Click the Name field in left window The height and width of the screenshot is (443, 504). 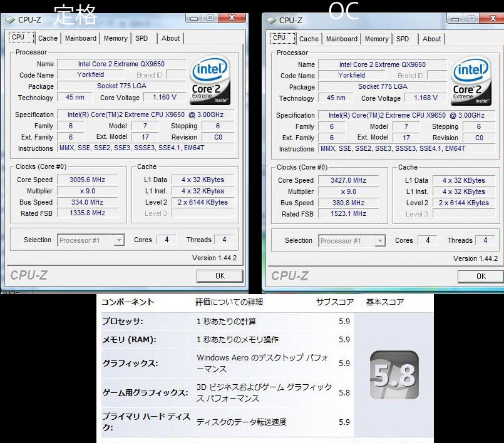(x=121, y=64)
